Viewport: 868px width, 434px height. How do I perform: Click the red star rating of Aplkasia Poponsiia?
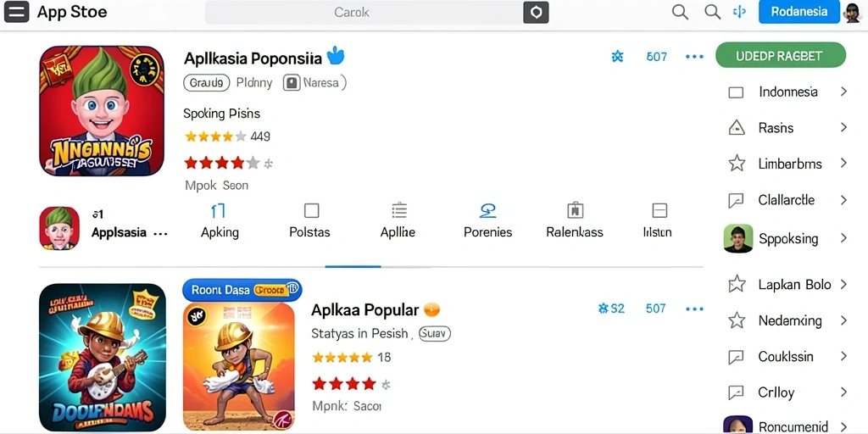[221, 164]
